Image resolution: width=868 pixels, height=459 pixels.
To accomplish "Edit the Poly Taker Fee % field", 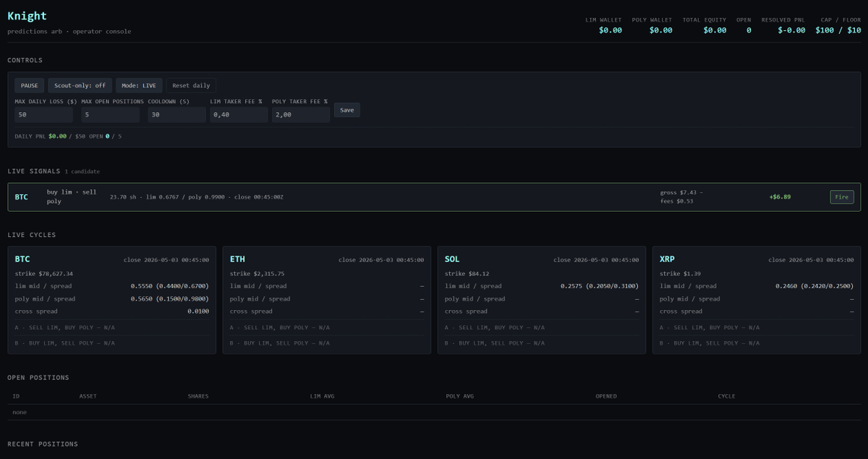I will click(301, 115).
